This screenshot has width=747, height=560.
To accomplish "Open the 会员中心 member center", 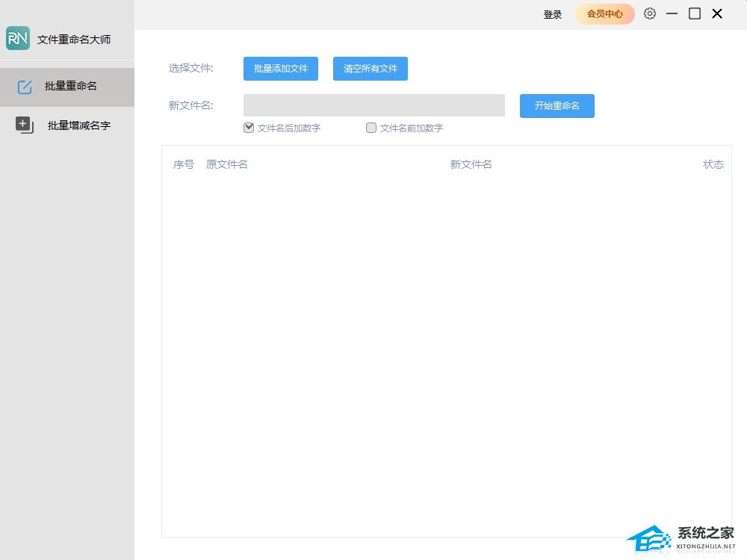I will 604,14.
